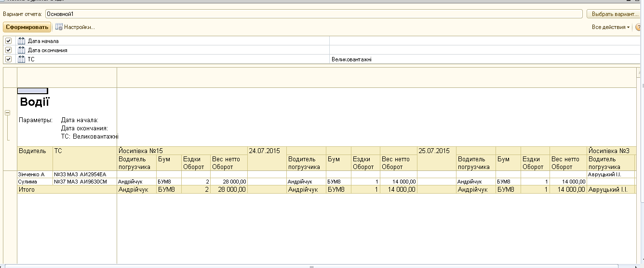Image resolution: width=644 pixels, height=268 pixels.
Task: Select cell №37 МАЗ АИ9630СМ
Action: pos(84,182)
